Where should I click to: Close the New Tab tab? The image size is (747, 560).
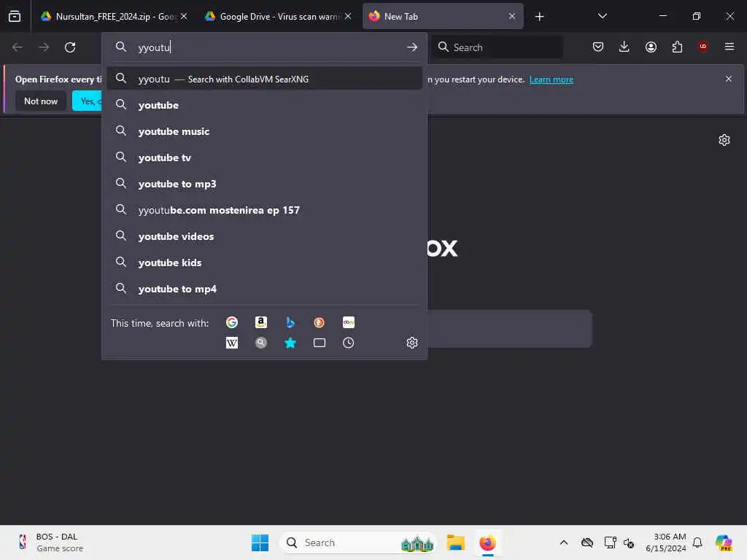(512, 16)
